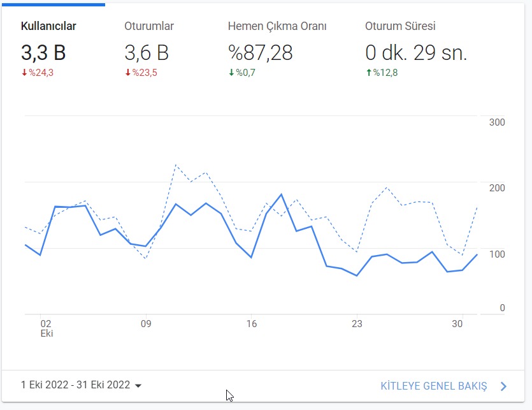Click the 3,6 B sessions value
The image size is (532, 410).
pyautogui.click(x=147, y=53)
